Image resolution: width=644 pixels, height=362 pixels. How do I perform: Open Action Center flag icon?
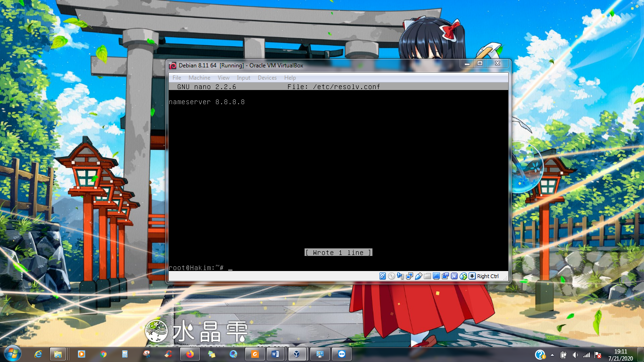(598, 354)
